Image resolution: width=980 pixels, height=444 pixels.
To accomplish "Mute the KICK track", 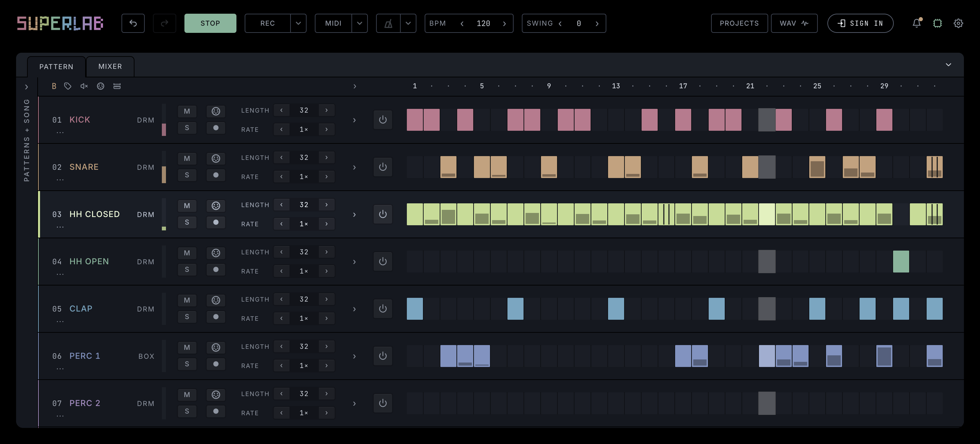I will tap(187, 111).
